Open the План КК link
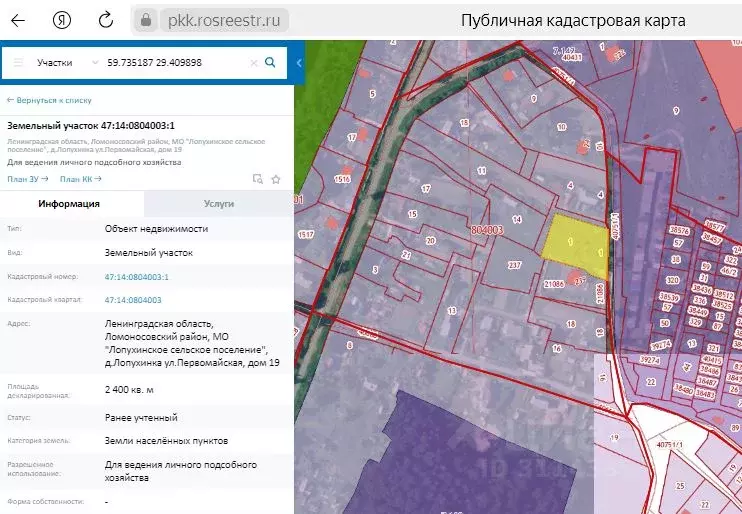This screenshot has height=514, width=742. tap(80, 179)
